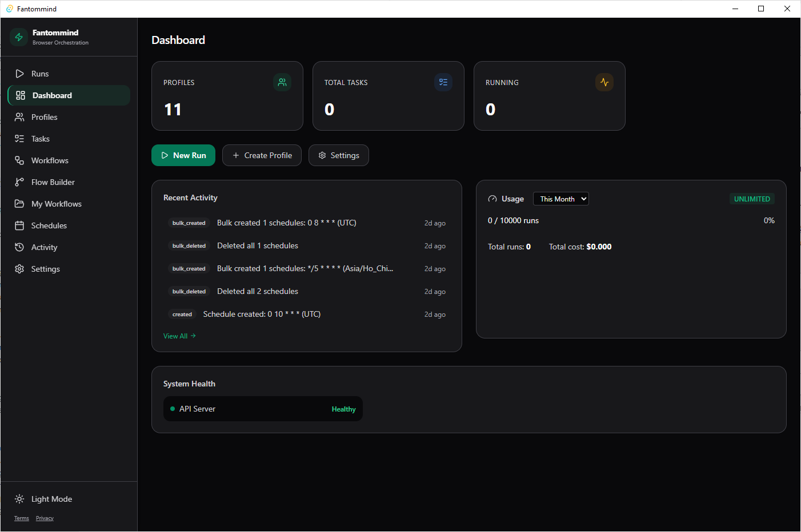This screenshot has height=532, width=801.
Task: Click the Profiles stat card
Action: click(227, 96)
